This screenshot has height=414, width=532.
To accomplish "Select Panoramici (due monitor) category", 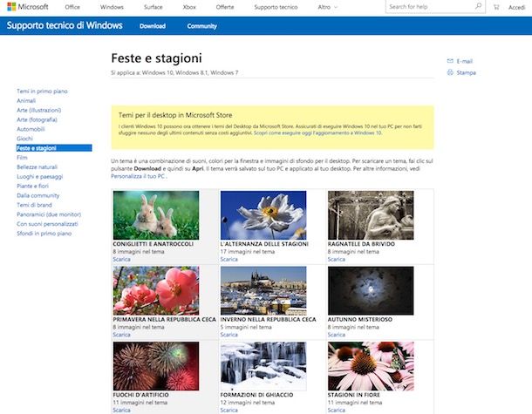I will pos(49,214).
